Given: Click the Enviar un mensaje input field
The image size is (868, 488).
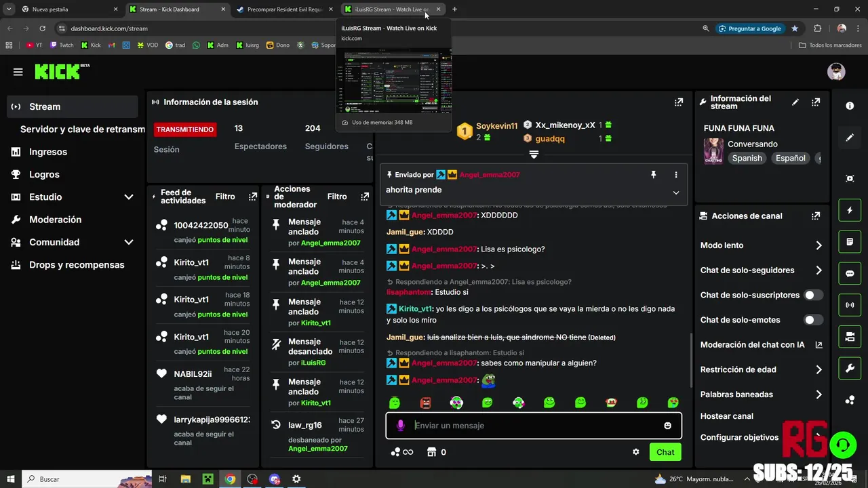Looking at the screenshot, I should pos(534,426).
